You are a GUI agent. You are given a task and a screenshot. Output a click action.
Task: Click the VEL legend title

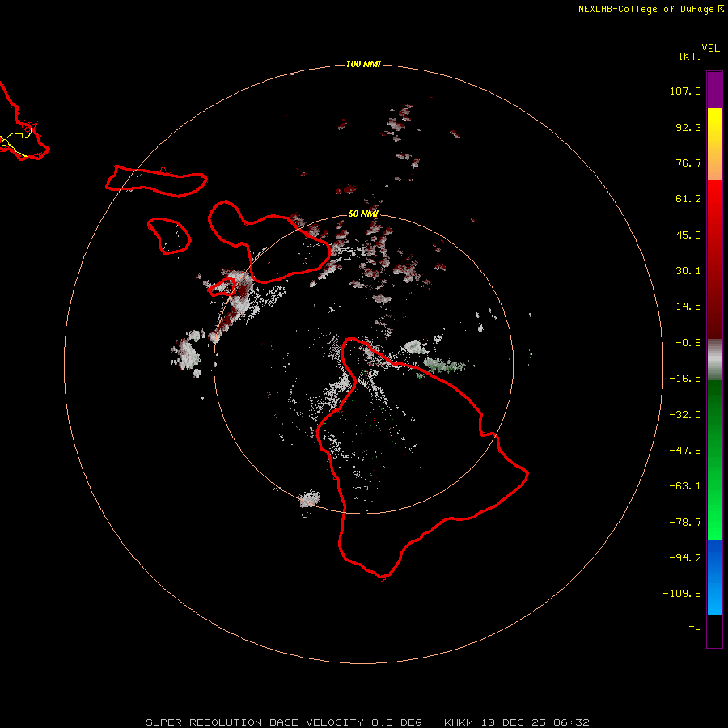pos(710,49)
